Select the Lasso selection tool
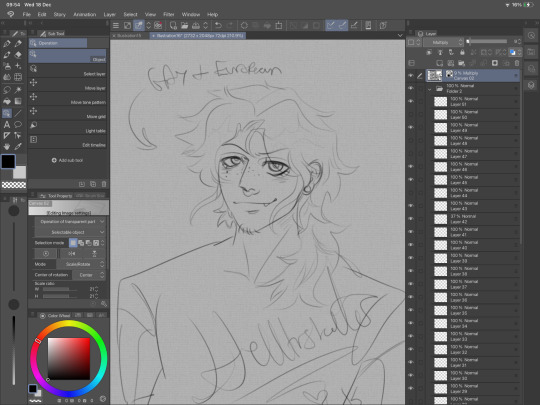 point(7,90)
